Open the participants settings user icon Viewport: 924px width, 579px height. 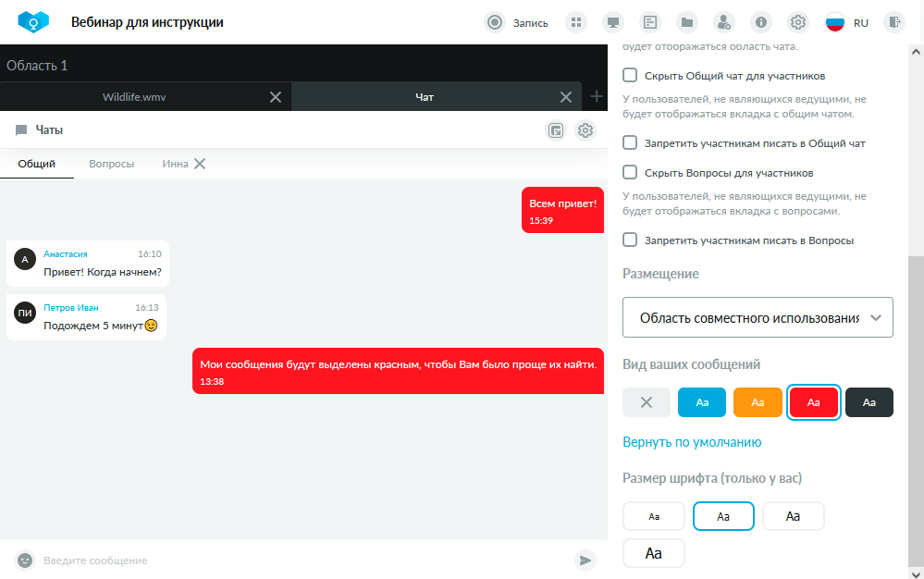(723, 22)
